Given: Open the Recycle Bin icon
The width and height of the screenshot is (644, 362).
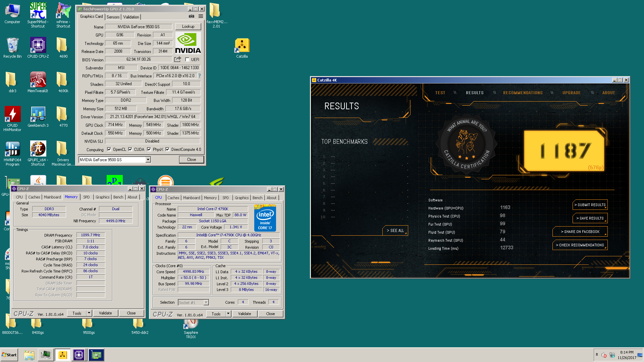Looking at the screenshot, I should point(12,48).
